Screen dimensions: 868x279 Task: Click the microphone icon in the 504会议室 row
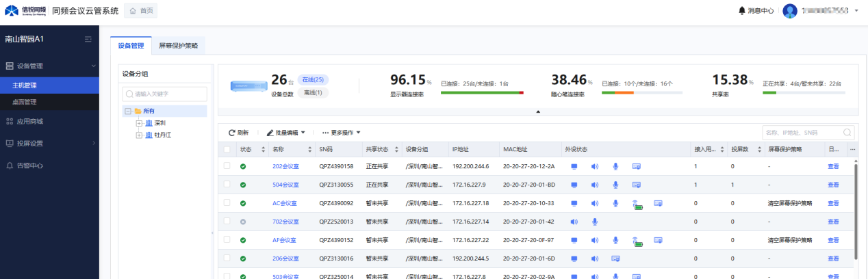(x=615, y=185)
